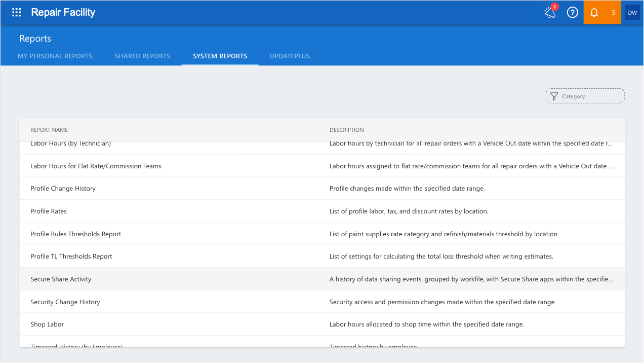Open the notifications bell icon
This screenshot has width=644, height=363.
pos(594,12)
